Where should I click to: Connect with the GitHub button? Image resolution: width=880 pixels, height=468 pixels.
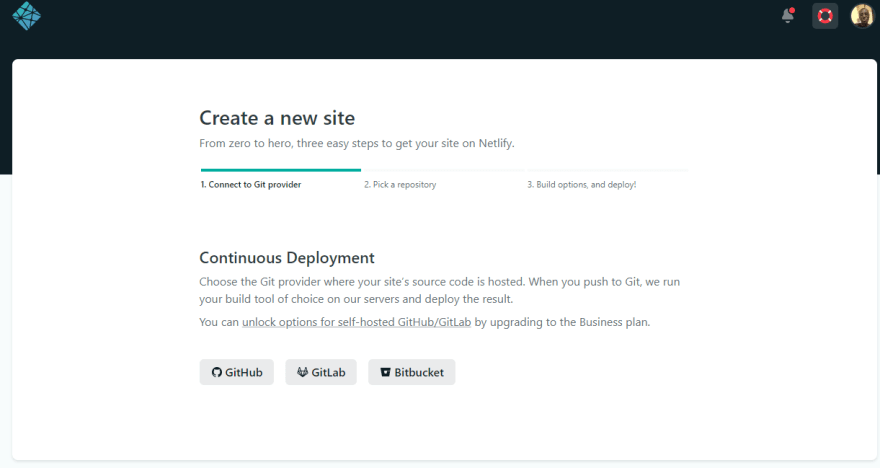point(237,372)
